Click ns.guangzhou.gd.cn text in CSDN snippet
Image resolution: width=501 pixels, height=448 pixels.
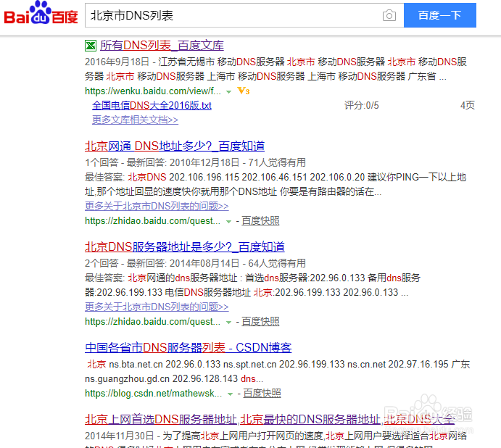coord(127,379)
